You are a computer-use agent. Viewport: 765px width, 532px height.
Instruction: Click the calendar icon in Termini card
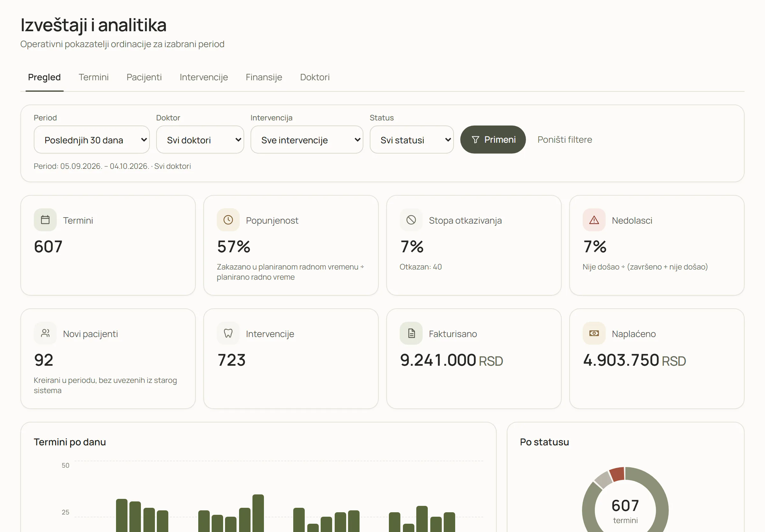pos(45,220)
